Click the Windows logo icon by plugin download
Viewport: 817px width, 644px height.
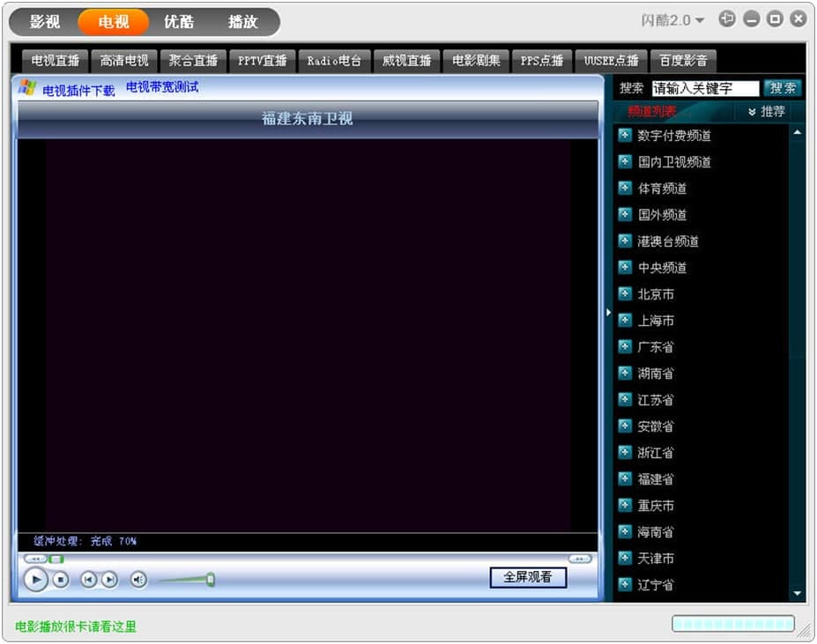27,87
